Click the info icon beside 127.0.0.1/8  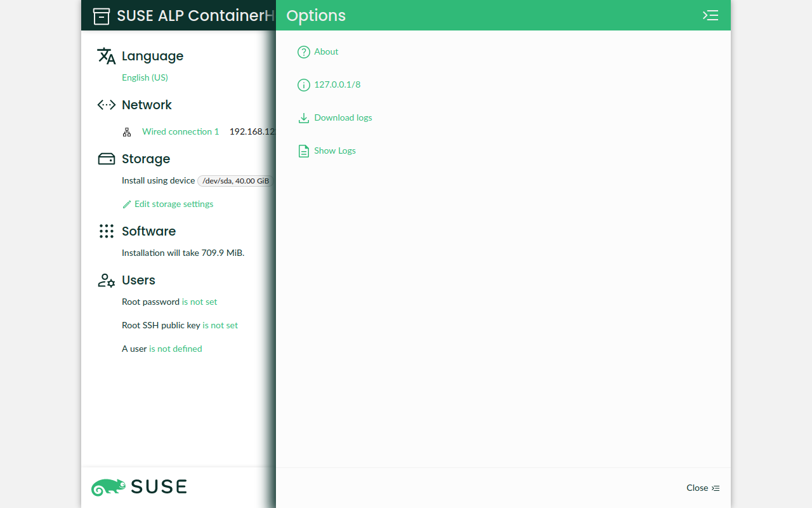coord(303,85)
